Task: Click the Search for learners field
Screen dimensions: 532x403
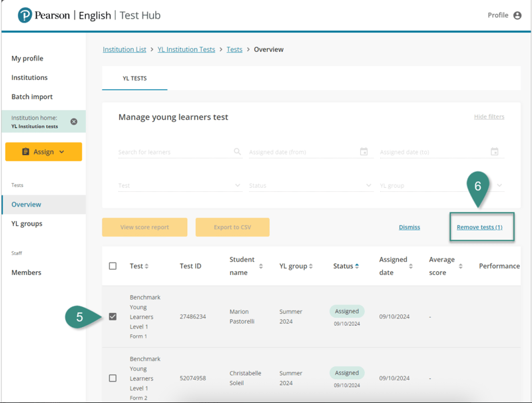Action: coord(173,153)
